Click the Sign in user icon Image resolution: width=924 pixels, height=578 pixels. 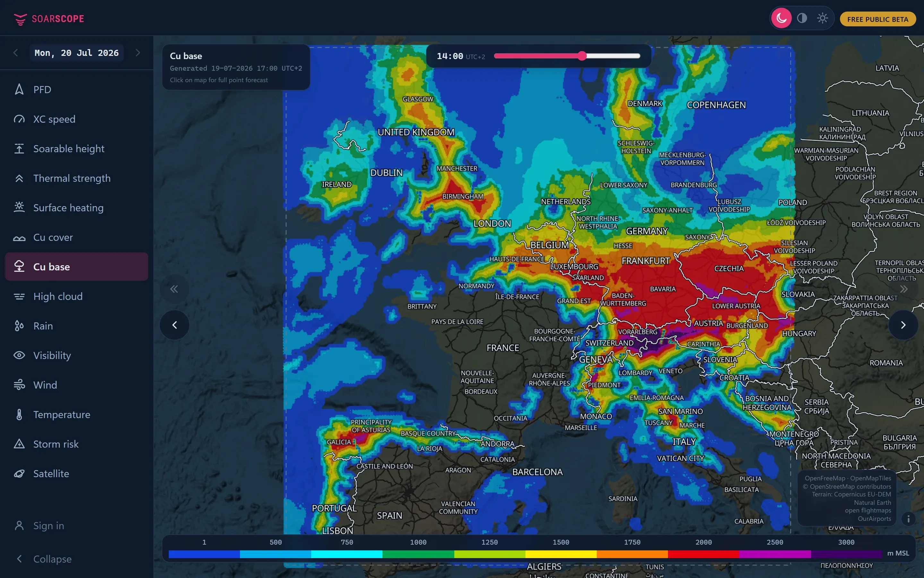19,525
